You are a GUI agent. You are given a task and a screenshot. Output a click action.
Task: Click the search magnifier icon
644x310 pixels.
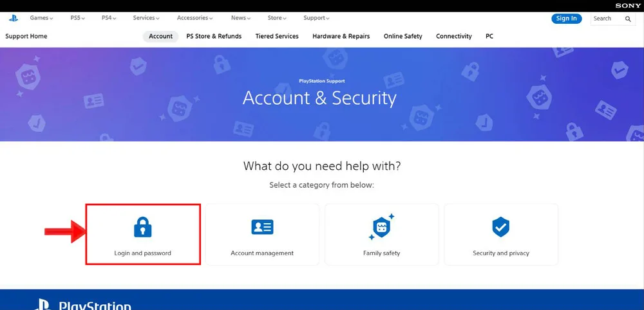click(628, 19)
